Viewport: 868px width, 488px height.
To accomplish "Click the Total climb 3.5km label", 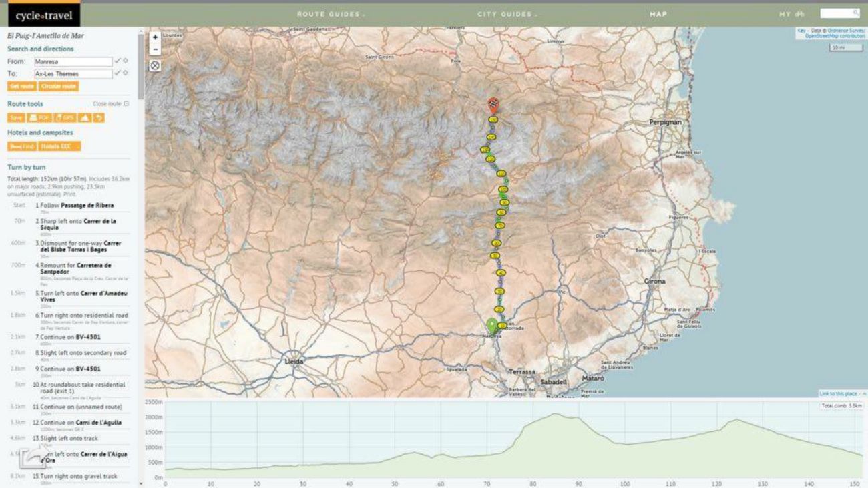I will (843, 406).
